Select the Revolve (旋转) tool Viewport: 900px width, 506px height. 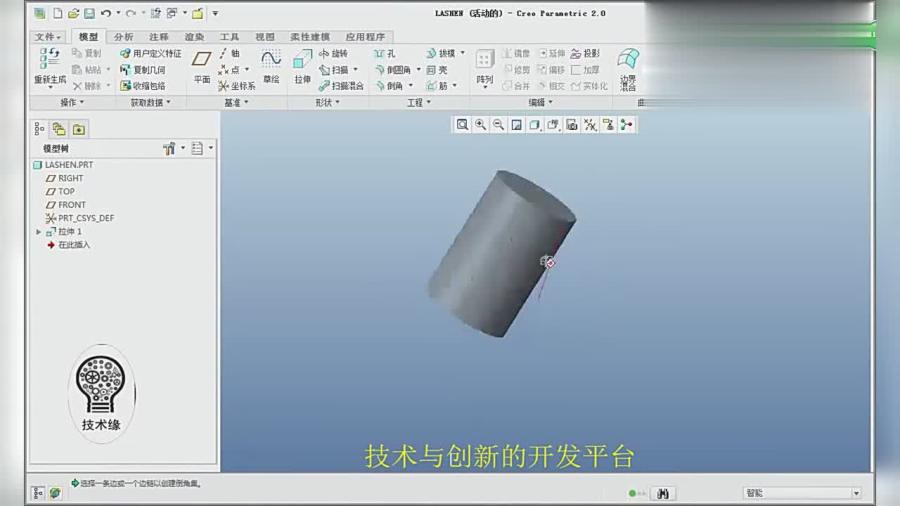(x=334, y=53)
